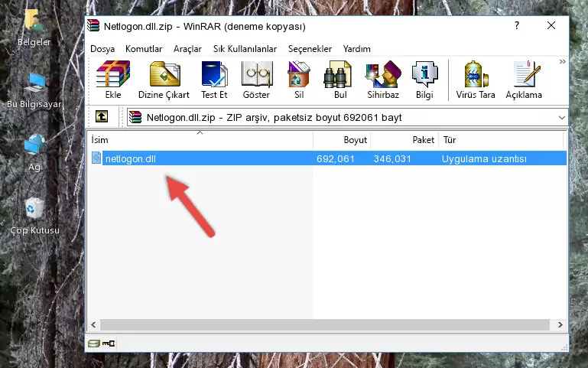Open the Seçenekler menu
Screen dimensions: 588x368
pyautogui.click(x=310, y=49)
